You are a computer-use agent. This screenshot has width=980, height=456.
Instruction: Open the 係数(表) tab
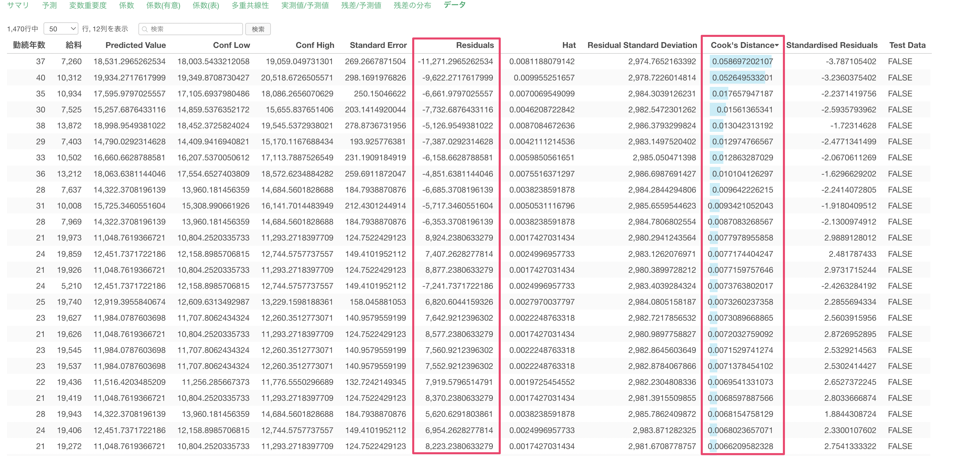click(206, 5)
